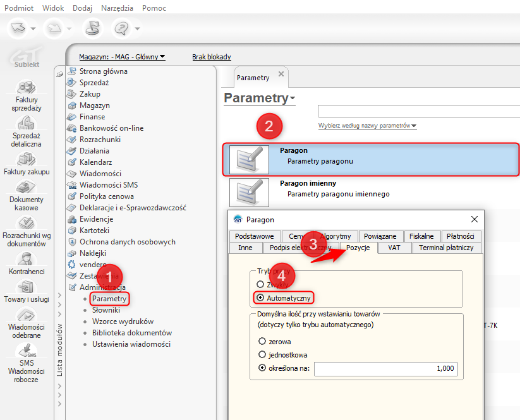Image resolution: width=520 pixels, height=420 pixels.
Task: Open Kontrahenci shortcut icon
Action: pyautogui.click(x=26, y=259)
